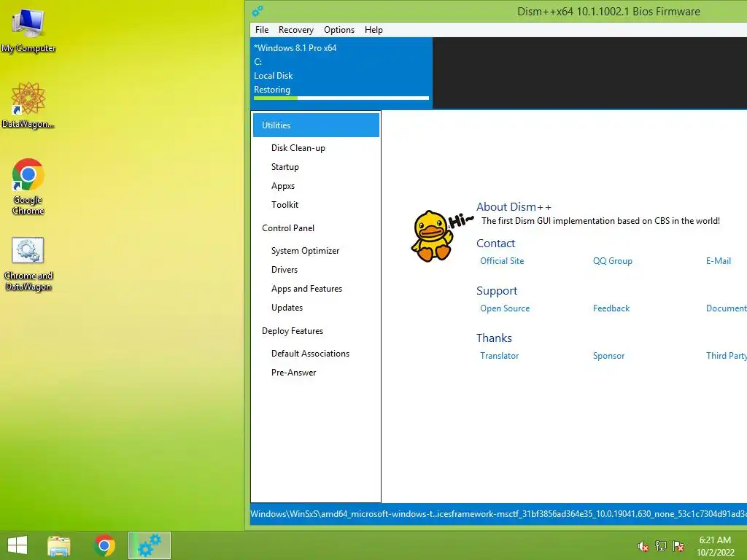Open the Startup page

(x=285, y=167)
